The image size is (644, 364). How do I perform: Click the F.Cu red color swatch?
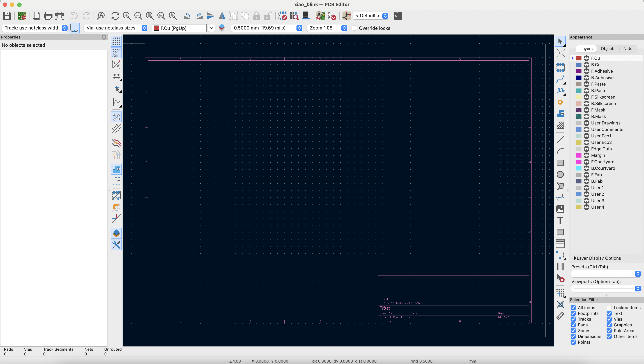click(578, 58)
